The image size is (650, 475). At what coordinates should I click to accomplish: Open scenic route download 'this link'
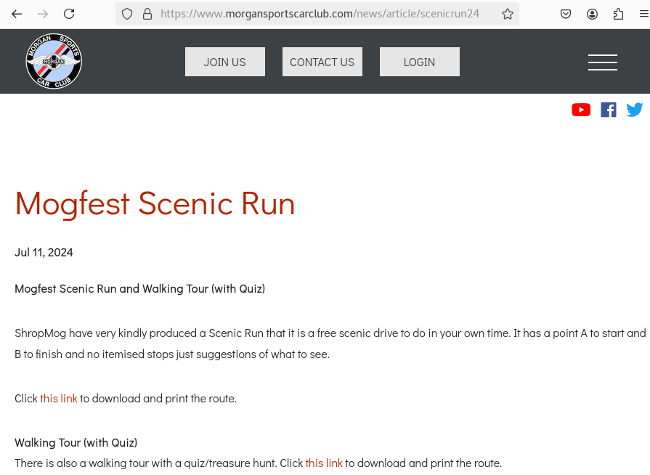[x=58, y=398]
